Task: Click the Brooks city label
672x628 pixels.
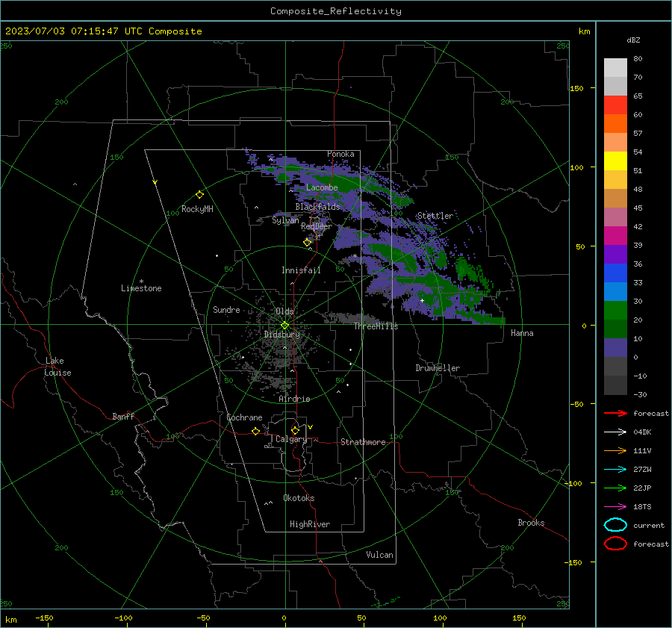Action: coord(531,523)
